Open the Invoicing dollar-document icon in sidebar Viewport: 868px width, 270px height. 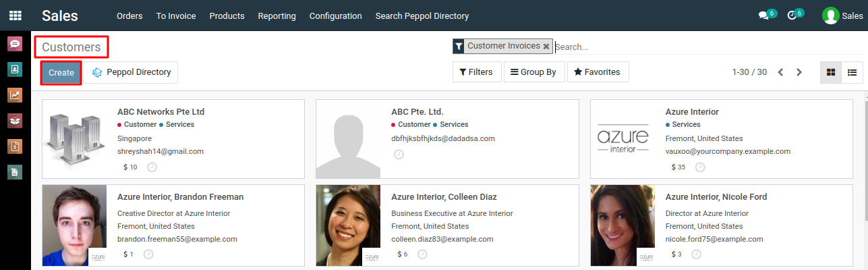15,146
